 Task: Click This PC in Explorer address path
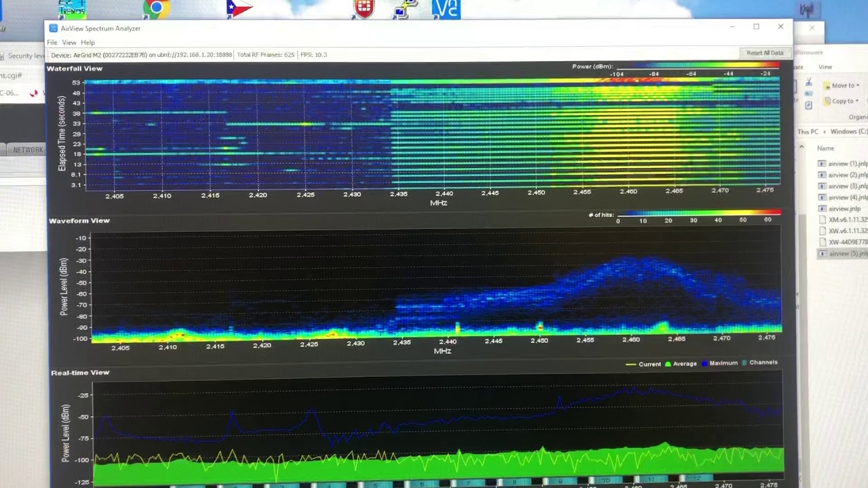[808, 131]
